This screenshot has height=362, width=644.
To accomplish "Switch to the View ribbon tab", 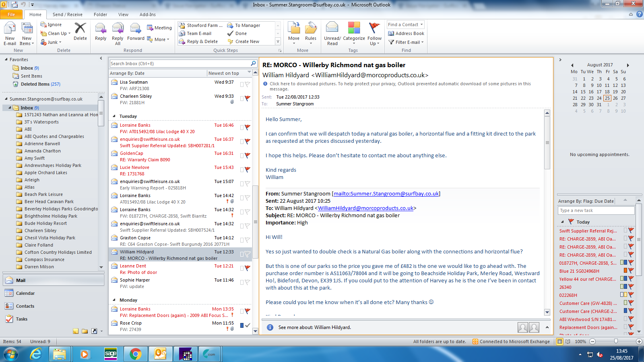I will (123, 14).
